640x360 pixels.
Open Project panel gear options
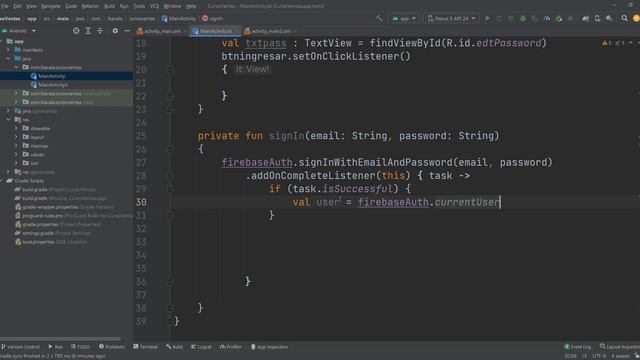tap(115, 31)
